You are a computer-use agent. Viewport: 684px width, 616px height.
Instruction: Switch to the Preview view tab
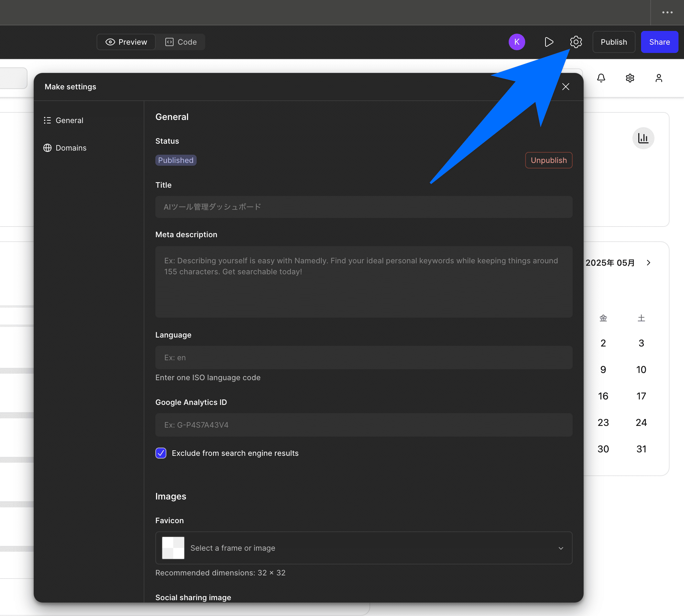(126, 42)
